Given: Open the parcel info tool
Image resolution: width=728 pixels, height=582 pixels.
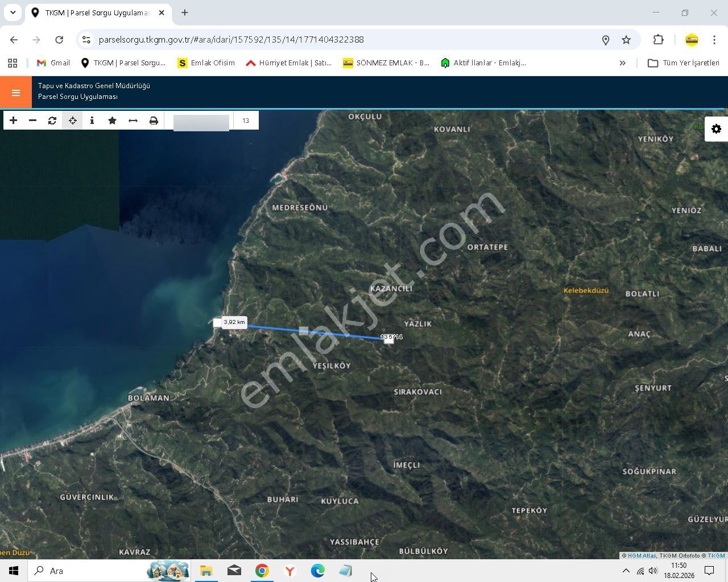Looking at the screenshot, I should pyautogui.click(x=92, y=120).
